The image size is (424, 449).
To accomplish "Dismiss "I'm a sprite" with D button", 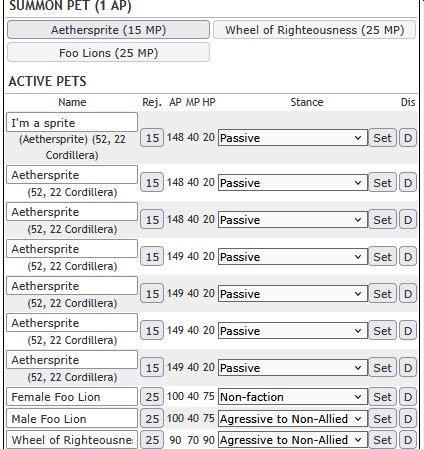I will pos(408,138).
